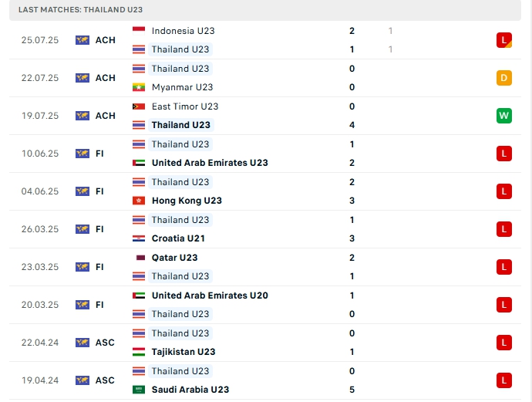Click the L badge for Indonesia match

(504, 39)
